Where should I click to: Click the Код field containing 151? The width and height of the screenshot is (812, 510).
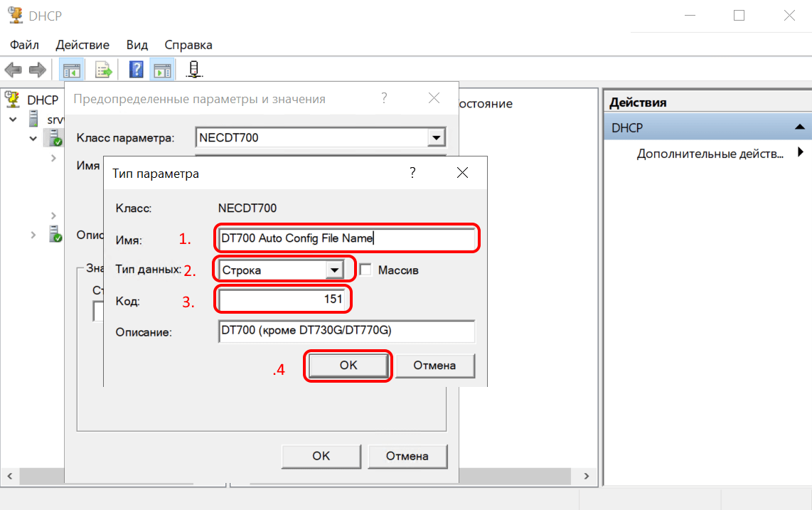pyautogui.click(x=284, y=300)
